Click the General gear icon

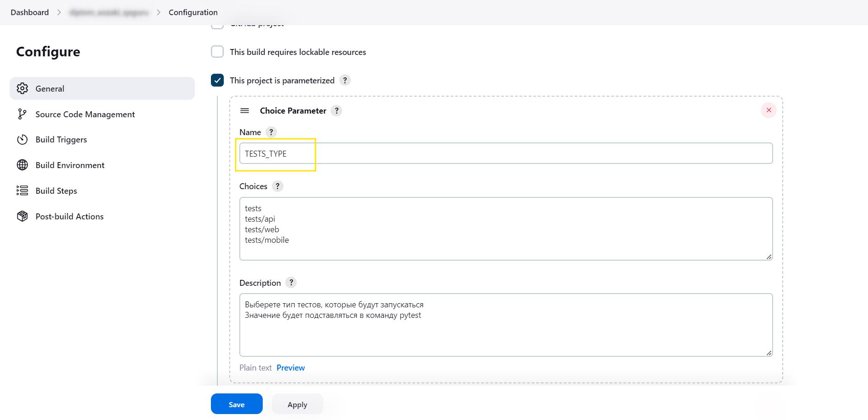[x=22, y=88]
